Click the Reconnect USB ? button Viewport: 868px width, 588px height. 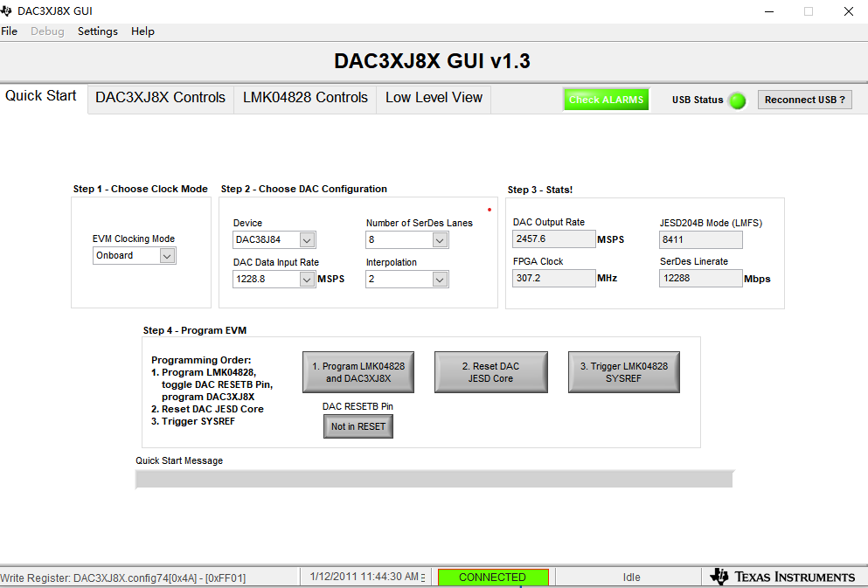point(805,100)
